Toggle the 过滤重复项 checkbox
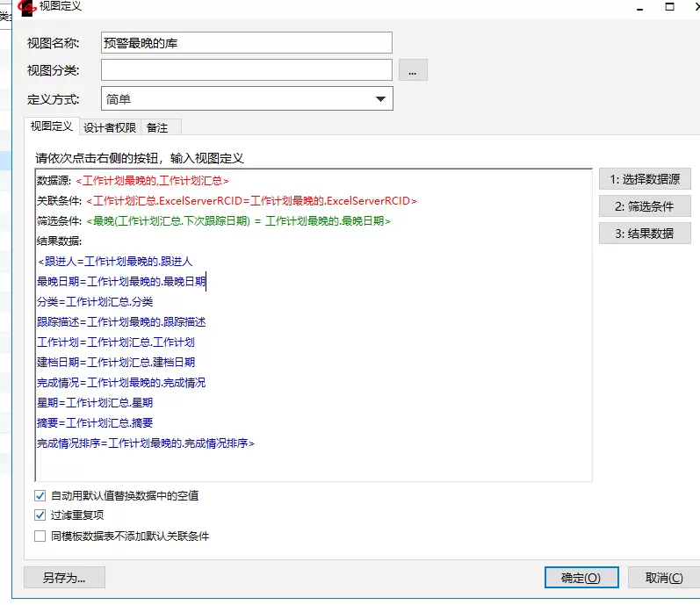This screenshot has height=605, width=700. tap(40, 515)
